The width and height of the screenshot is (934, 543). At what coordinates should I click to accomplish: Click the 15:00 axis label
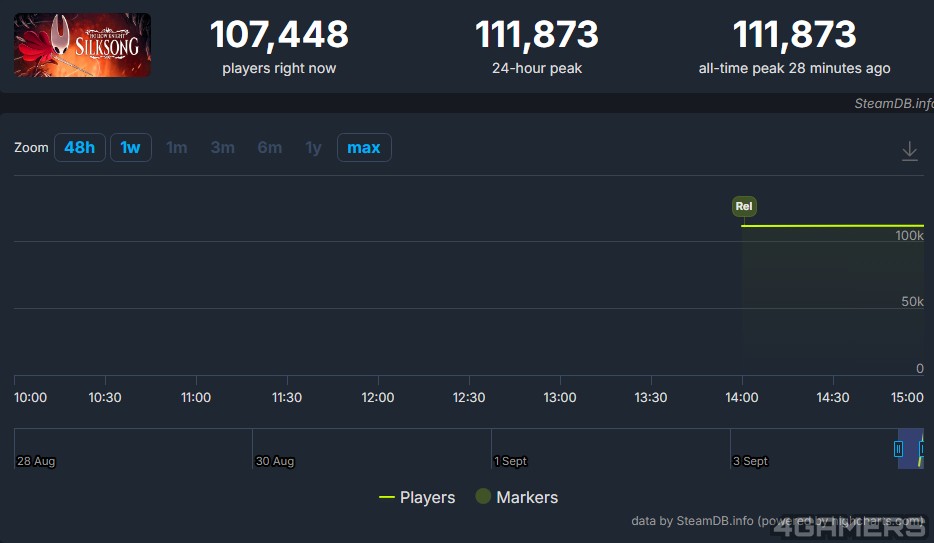(907, 397)
